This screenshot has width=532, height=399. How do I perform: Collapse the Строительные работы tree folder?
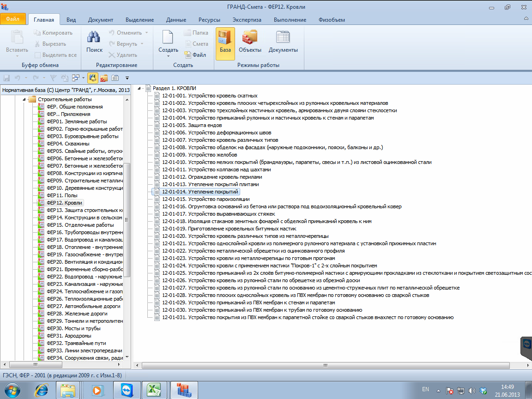click(x=24, y=99)
